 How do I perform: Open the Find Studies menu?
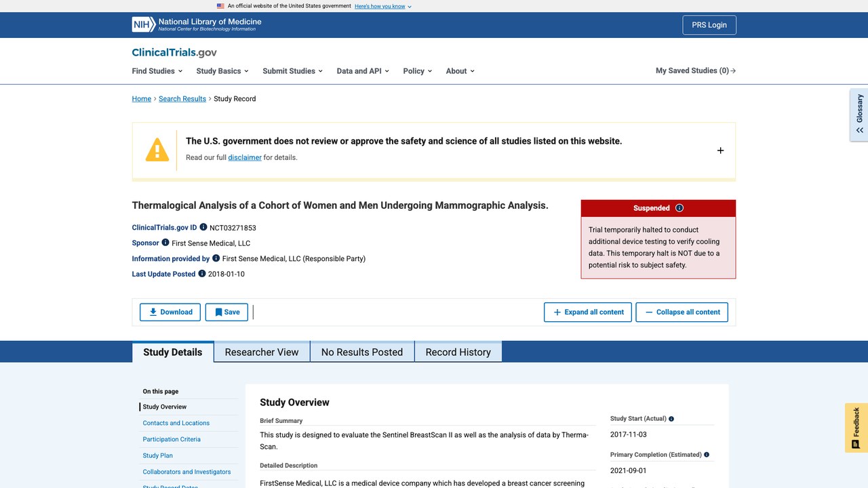tap(157, 70)
